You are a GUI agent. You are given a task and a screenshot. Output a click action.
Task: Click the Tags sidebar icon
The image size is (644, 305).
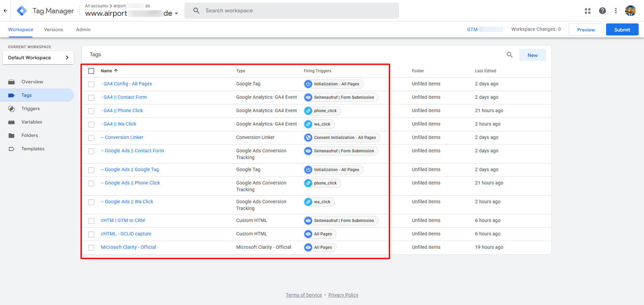click(11, 95)
